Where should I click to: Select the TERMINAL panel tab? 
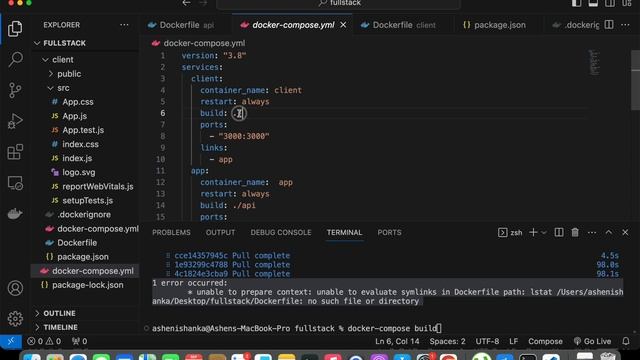pyautogui.click(x=344, y=232)
